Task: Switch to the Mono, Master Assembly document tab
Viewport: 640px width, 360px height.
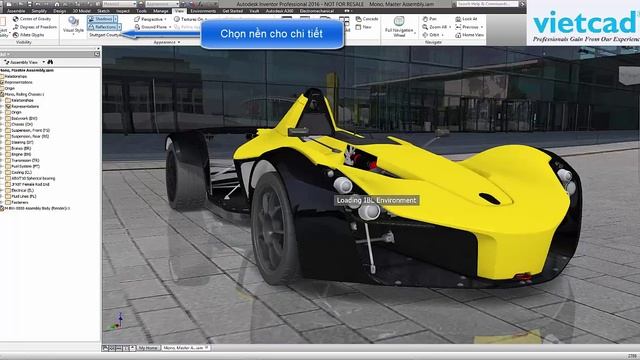Action: (186, 348)
